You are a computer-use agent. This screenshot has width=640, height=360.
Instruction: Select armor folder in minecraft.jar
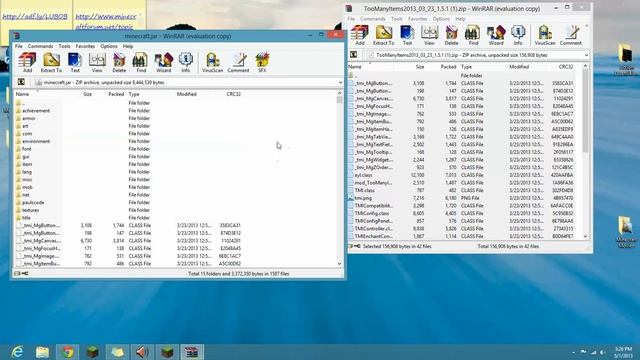coord(29,118)
